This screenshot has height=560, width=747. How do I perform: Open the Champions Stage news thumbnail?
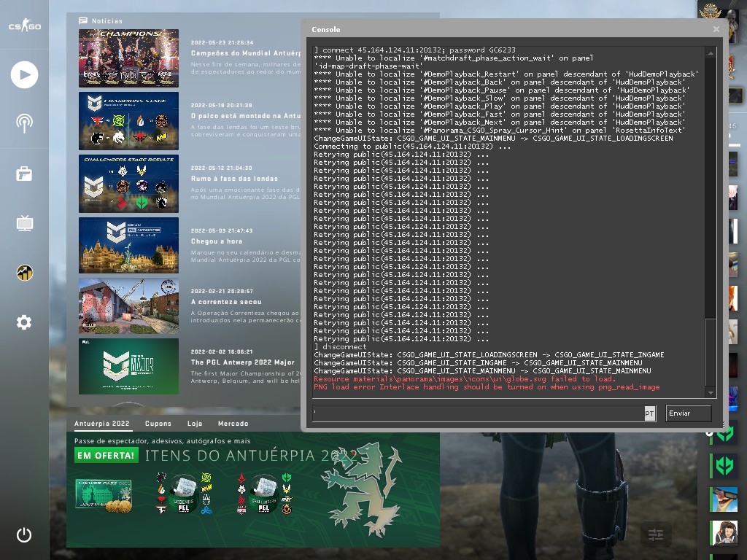(x=128, y=121)
